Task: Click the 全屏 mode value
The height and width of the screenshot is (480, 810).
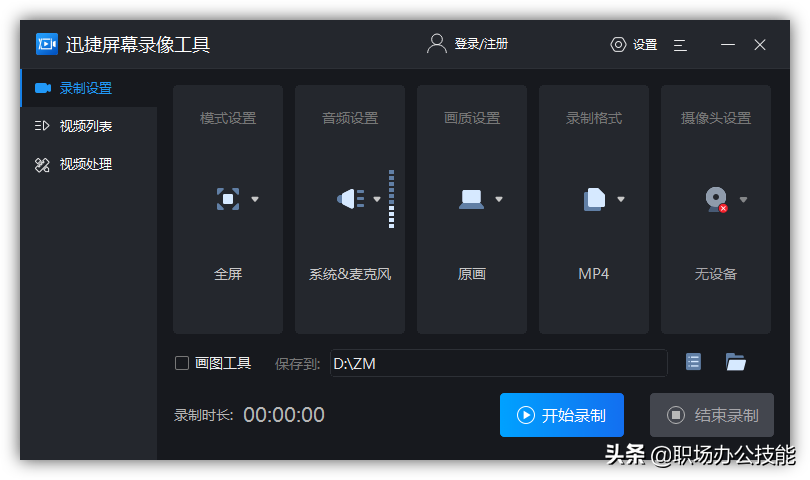Action: pos(228,274)
